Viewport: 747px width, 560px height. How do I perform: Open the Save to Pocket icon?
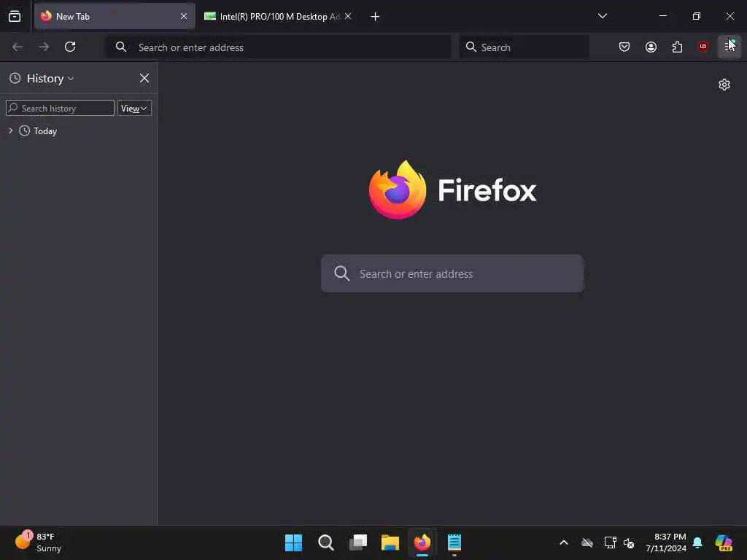click(x=624, y=47)
